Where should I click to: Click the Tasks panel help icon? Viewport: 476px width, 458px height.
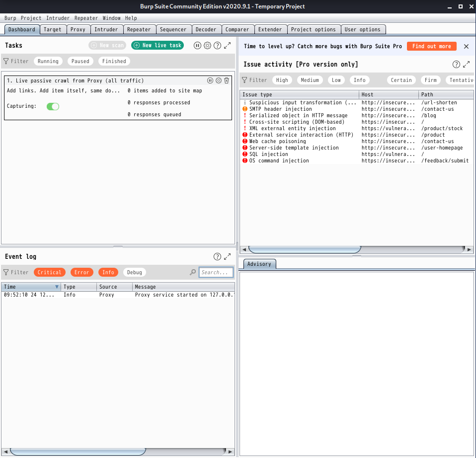[217, 46]
